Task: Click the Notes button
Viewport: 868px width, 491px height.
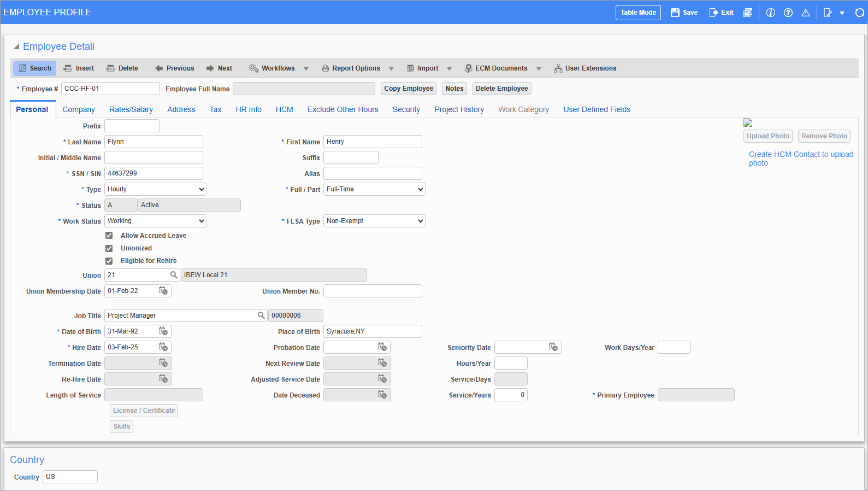Action: tap(454, 89)
